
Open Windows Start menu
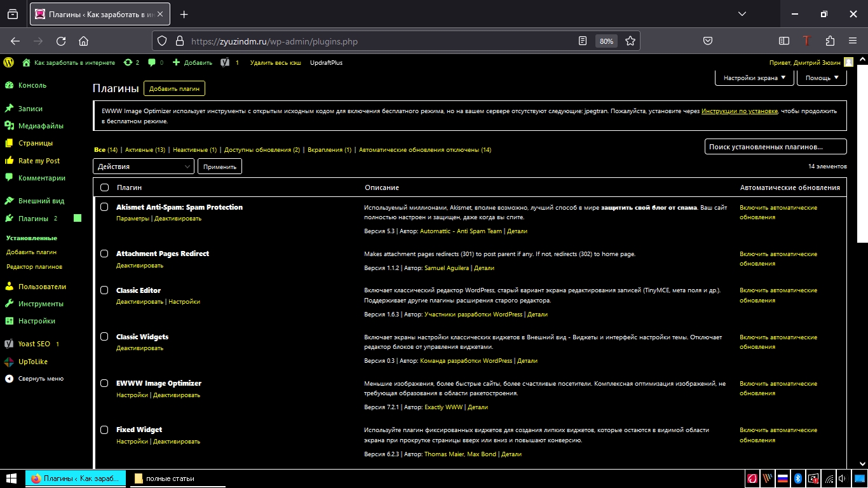click(11, 478)
